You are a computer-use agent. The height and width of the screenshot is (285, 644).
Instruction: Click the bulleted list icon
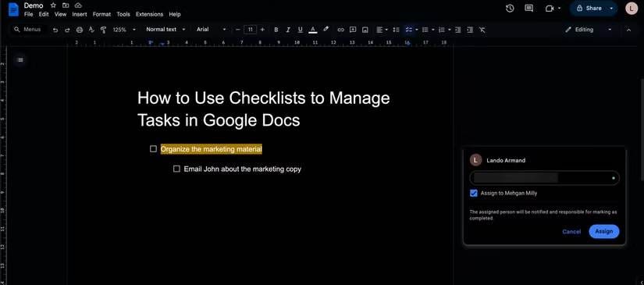tap(425, 30)
